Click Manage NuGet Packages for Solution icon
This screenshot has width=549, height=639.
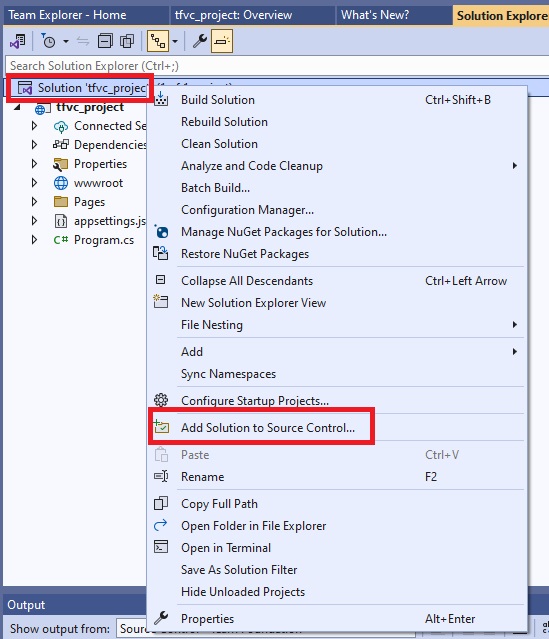(161, 231)
